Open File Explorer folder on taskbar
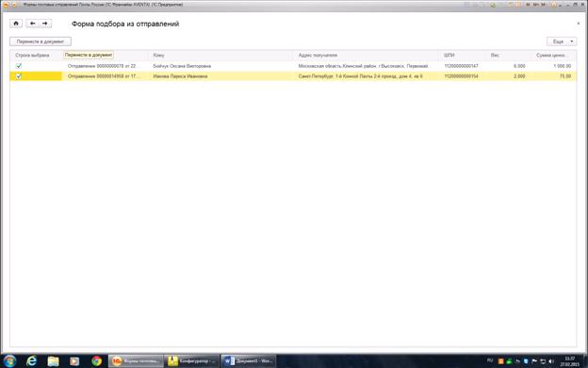588x368 pixels. (54, 360)
